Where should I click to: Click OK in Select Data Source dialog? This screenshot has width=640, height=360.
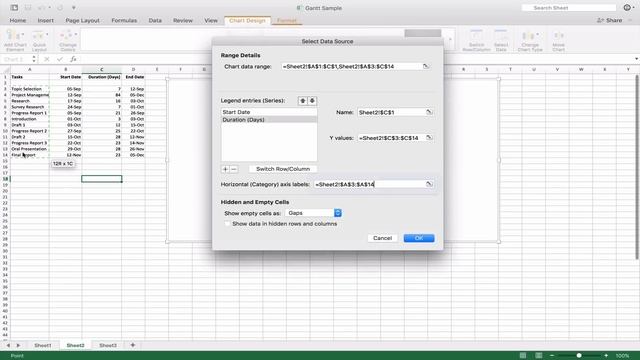(x=419, y=238)
